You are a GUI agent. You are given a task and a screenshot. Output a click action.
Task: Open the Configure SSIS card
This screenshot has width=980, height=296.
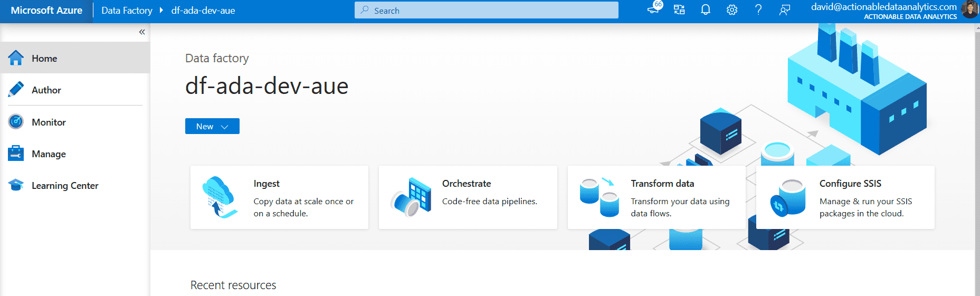pos(845,197)
